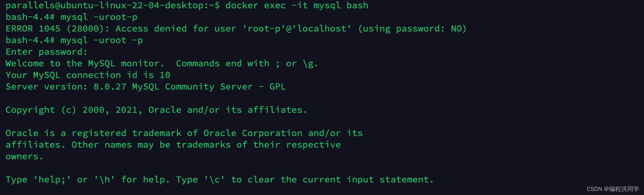
Task: Click the 'Your MySQL connection id is 10' line
Action: click(x=88, y=75)
